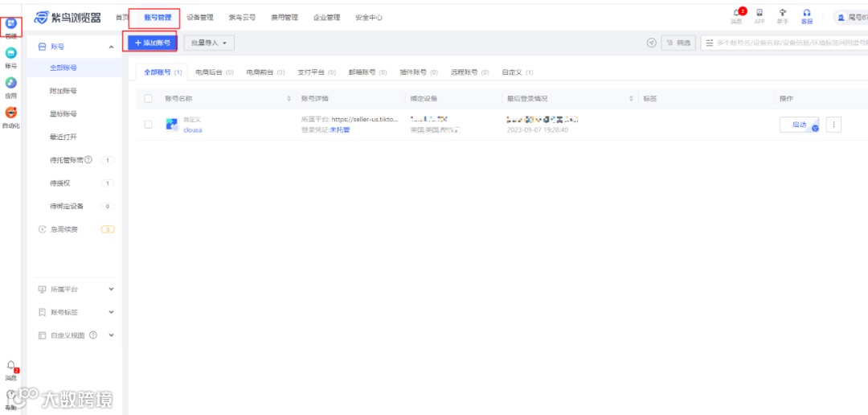Select 待绑定设备 in sidebar
This screenshot has width=868, height=415.
[67, 206]
